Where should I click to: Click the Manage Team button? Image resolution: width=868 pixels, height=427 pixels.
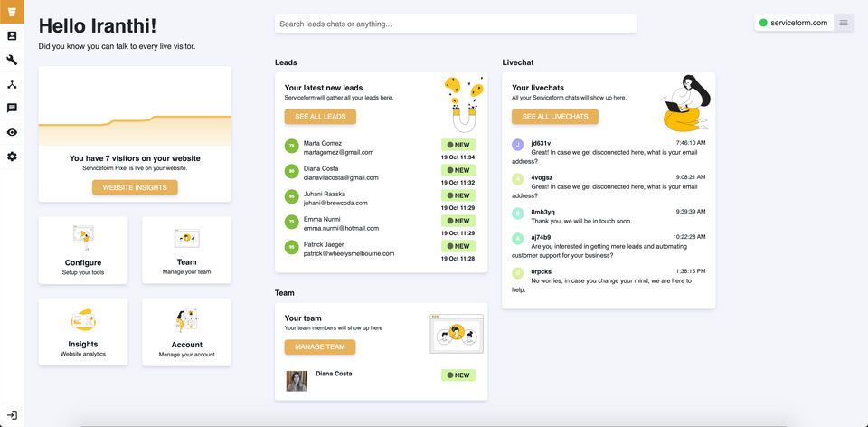point(320,346)
